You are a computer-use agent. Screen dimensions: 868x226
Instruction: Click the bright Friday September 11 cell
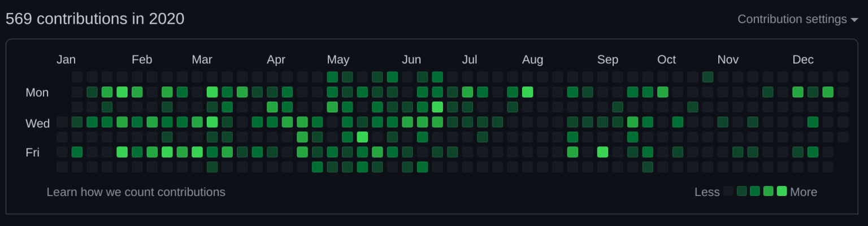[602, 152]
